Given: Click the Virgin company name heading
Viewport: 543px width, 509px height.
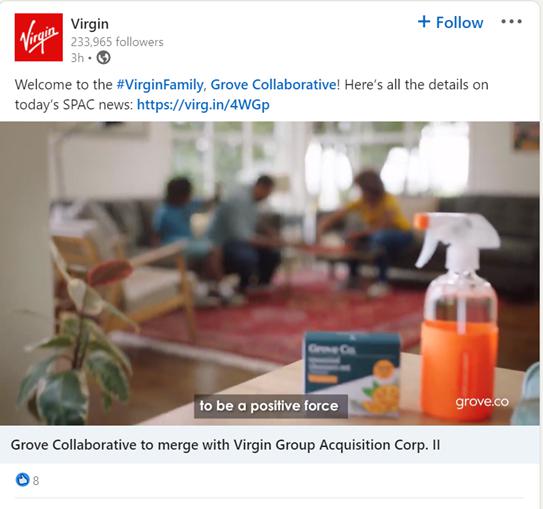Looking at the screenshot, I should pyautogui.click(x=90, y=24).
